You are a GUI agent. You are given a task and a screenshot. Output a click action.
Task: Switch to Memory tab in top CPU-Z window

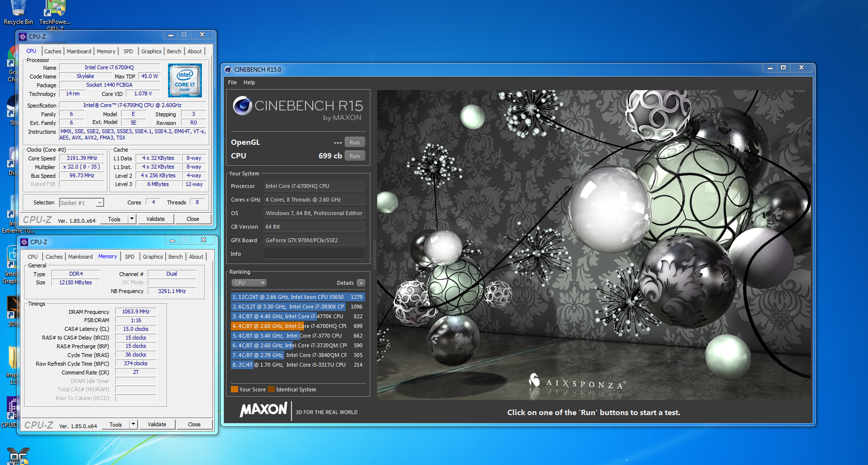click(106, 51)
